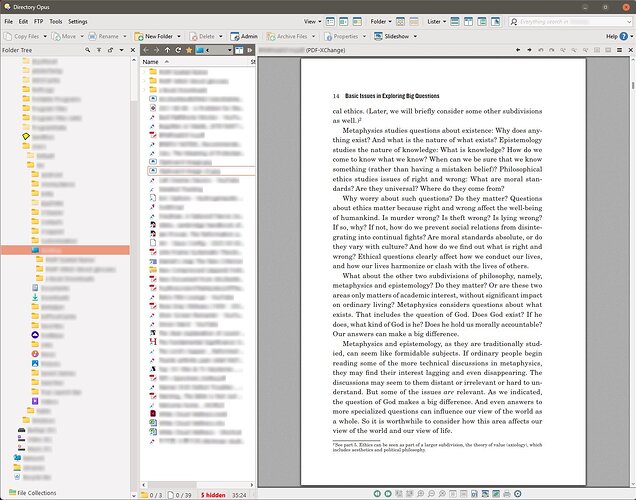Open the Edit menu
Viewport: 636px width, 500px height.
pos(24,21)
